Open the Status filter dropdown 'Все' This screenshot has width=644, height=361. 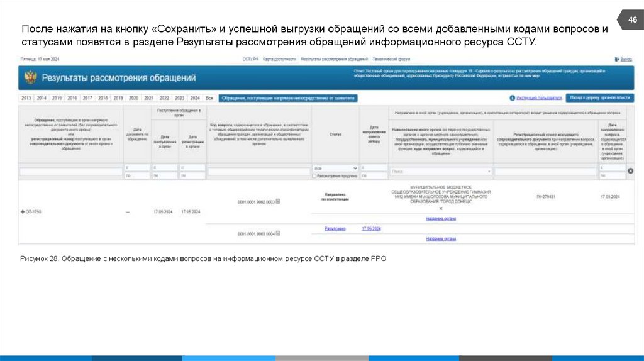(x=335, y=169)
